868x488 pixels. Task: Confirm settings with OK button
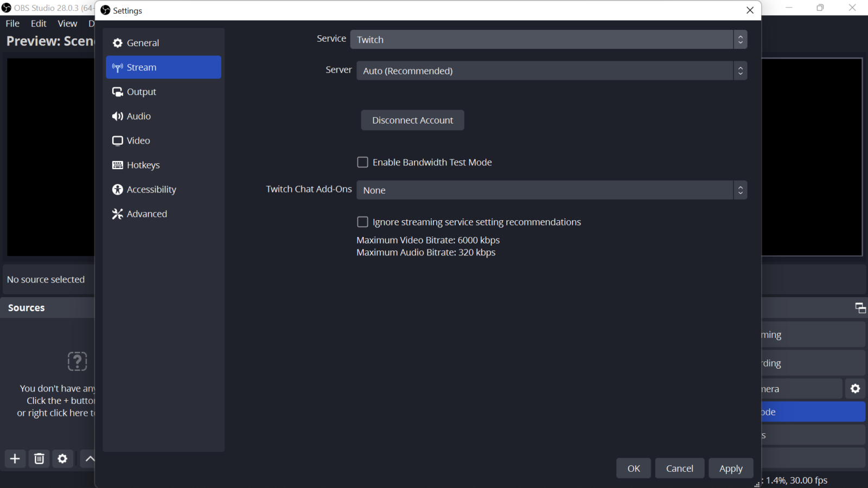[x=634, y=468]
